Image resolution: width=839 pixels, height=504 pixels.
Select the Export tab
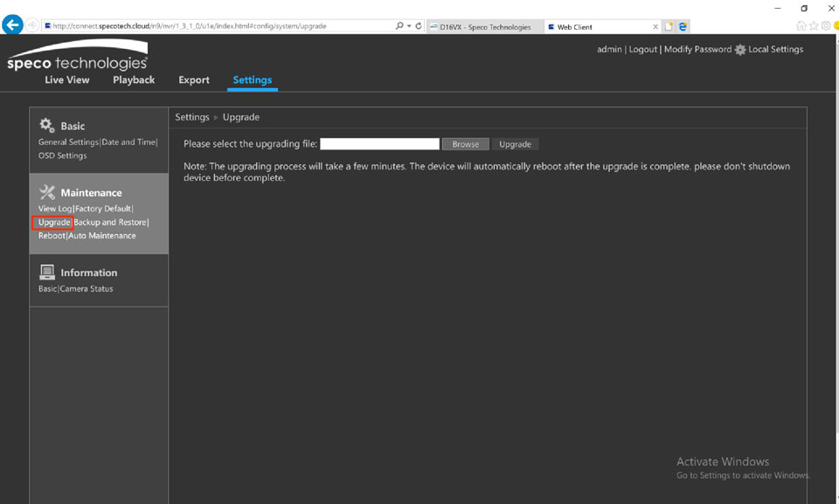click(194, 79)
